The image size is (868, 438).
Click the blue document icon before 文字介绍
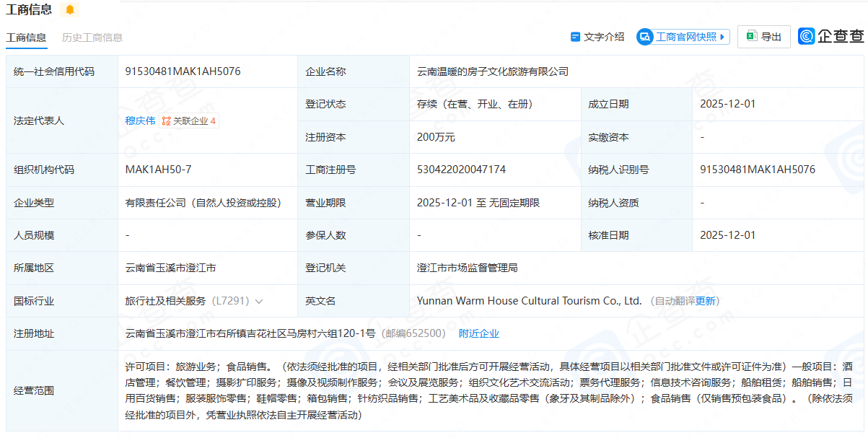575,37
